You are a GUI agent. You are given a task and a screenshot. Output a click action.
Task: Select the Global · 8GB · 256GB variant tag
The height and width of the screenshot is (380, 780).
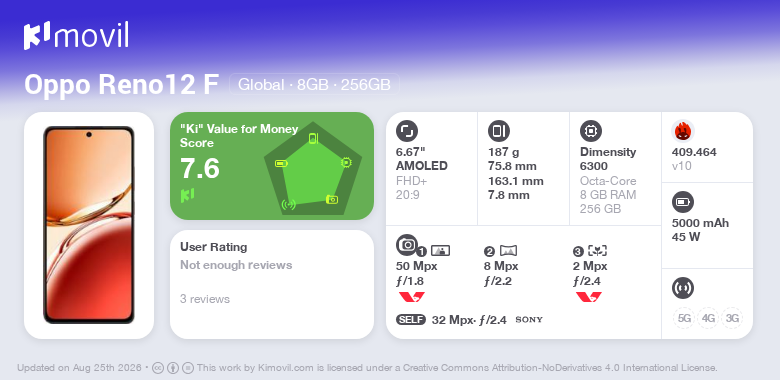(x=314, y=84)
